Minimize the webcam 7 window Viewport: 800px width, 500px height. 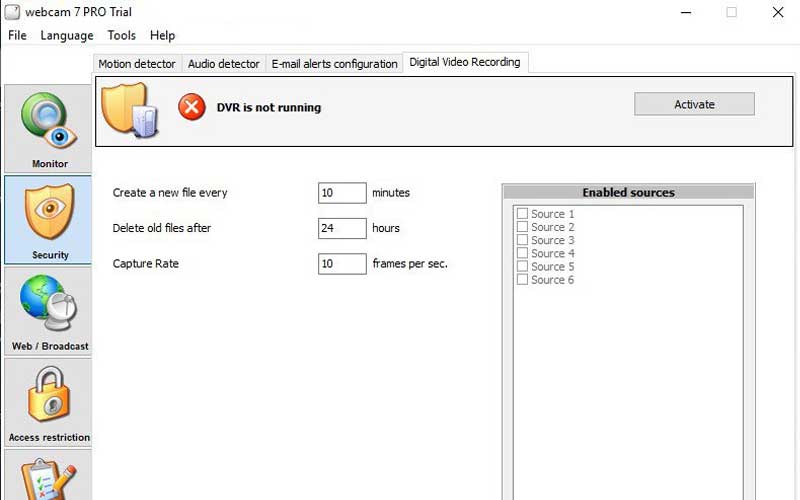click(686, 12)
